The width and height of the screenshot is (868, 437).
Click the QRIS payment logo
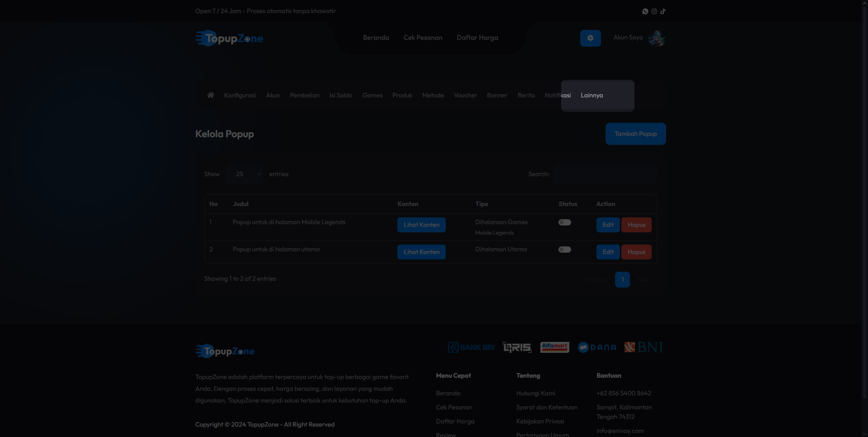pos(517,347)
